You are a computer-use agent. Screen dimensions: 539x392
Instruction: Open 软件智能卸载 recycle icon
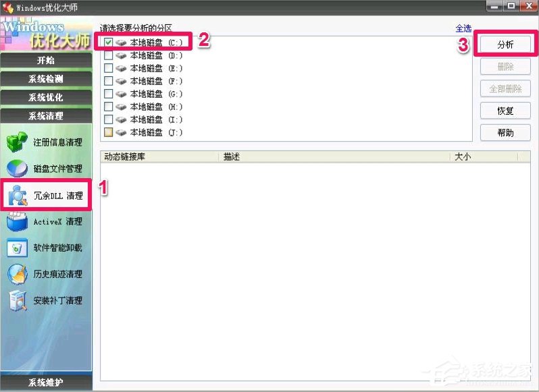point(17,248)
